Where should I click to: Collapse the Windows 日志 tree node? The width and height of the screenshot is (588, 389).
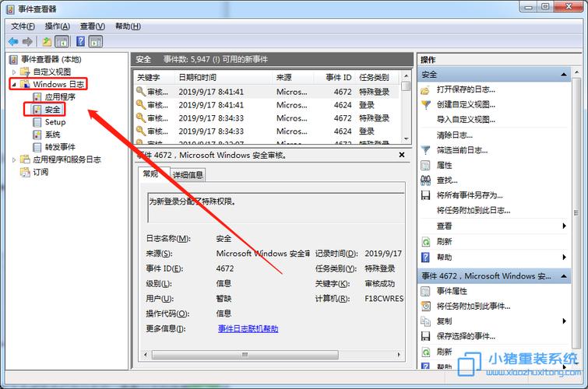tap(14, 84)
